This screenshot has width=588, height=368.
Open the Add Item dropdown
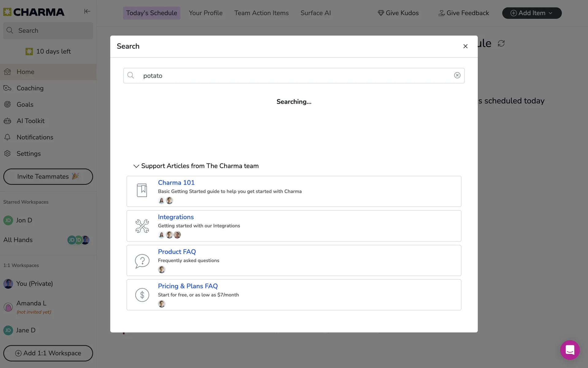532,13
